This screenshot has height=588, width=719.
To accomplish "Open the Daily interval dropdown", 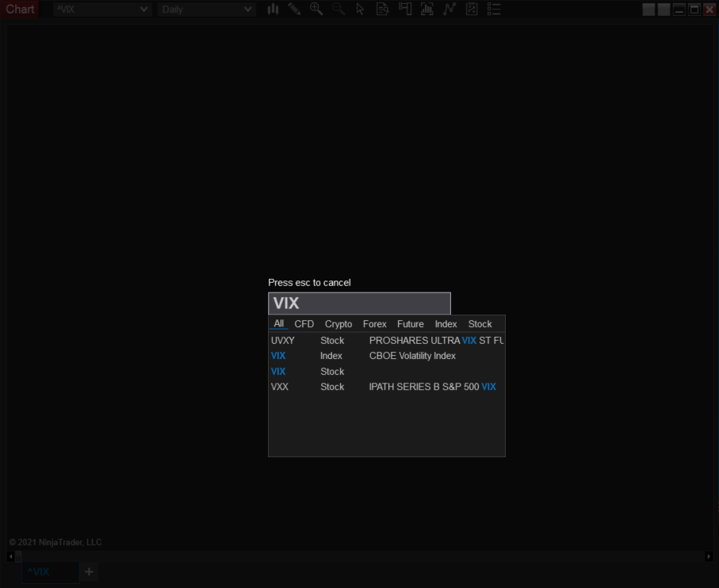I will [x=206, y=10].
